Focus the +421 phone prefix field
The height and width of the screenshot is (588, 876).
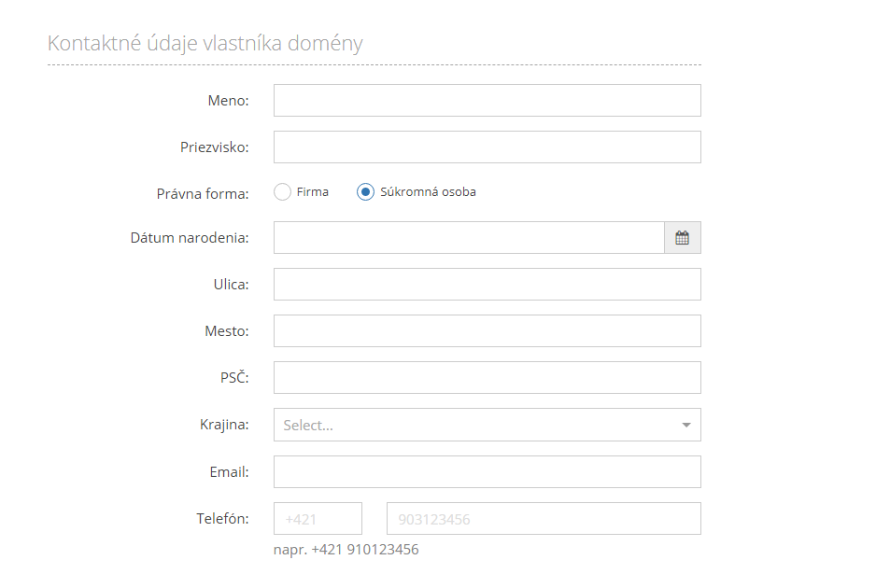pos(318,519)
